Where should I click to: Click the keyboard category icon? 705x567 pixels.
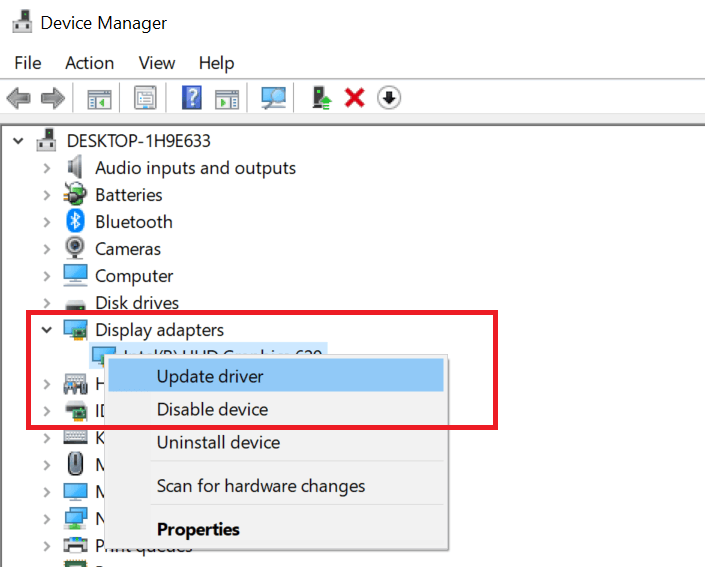pos(75,437)
